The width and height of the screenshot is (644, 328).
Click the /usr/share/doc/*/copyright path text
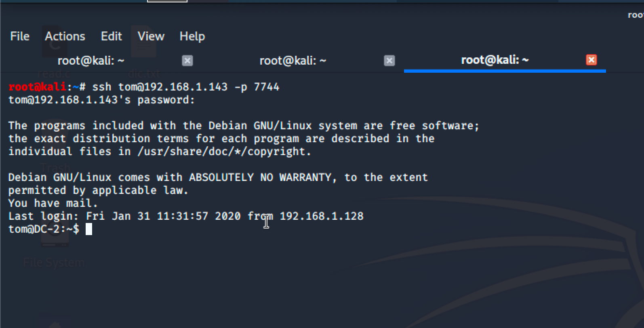[224, 151]
